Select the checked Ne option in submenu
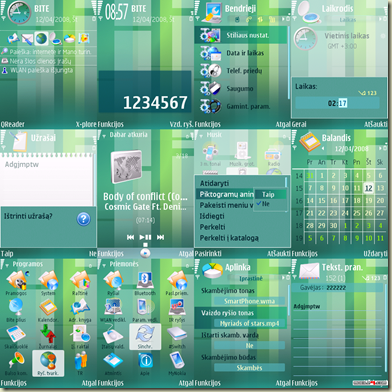392x392 pixels. [x=270, y=204]
